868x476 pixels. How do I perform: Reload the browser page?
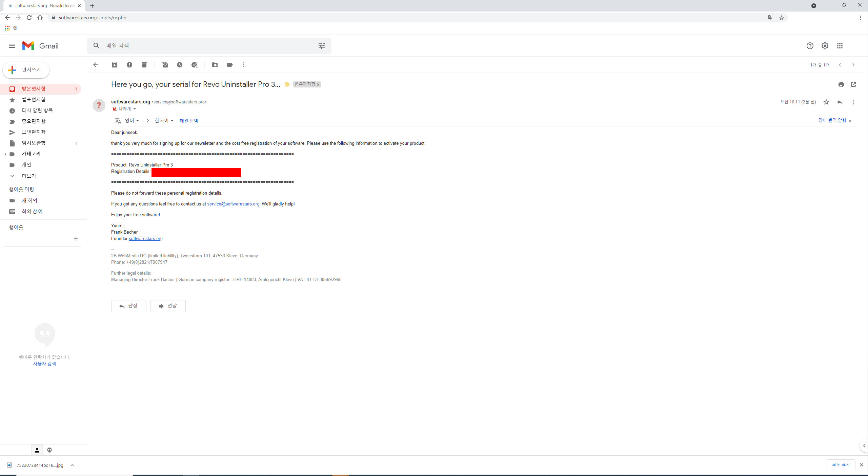pos(29,18)
